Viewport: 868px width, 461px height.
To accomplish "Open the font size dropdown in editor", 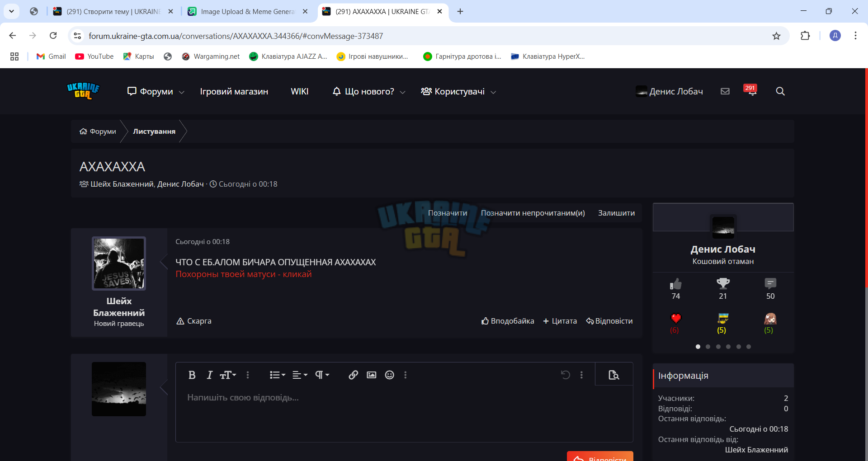I will point(228,375).
